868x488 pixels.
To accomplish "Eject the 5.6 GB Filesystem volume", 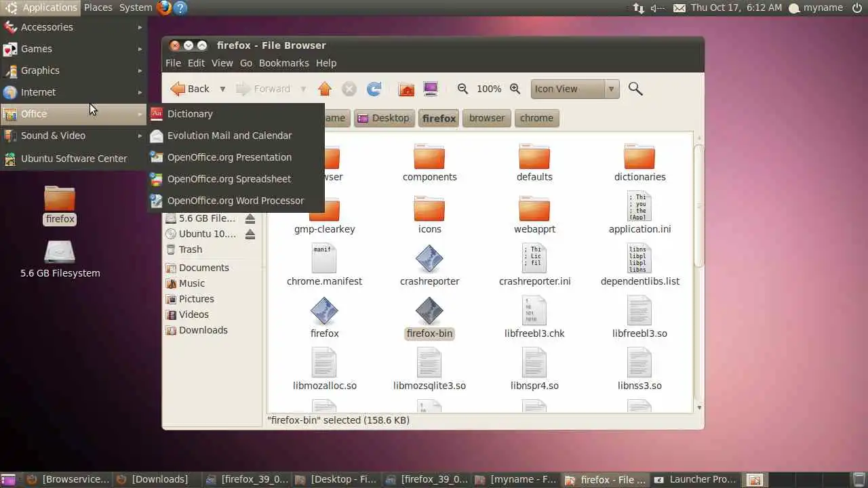I will [x=250, y=218].
